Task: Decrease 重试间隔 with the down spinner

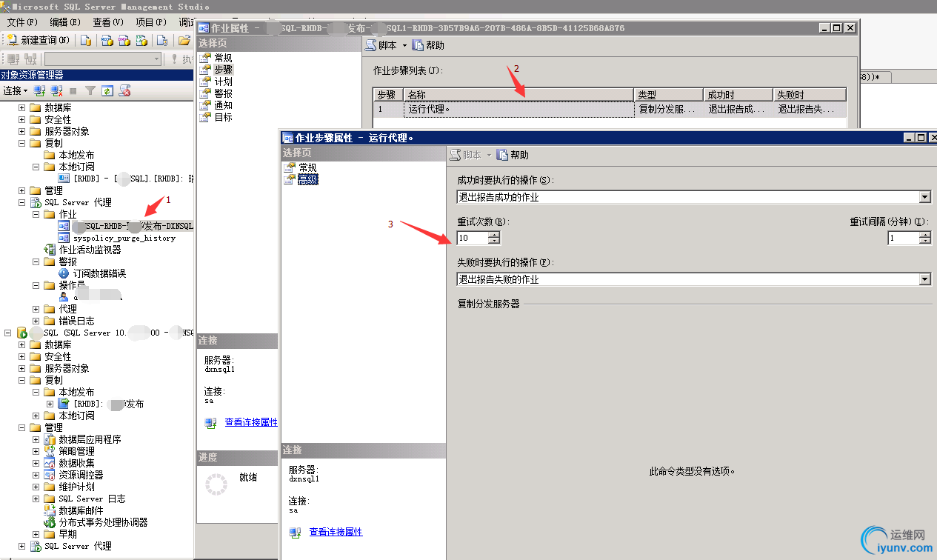Action: [924, 241]
